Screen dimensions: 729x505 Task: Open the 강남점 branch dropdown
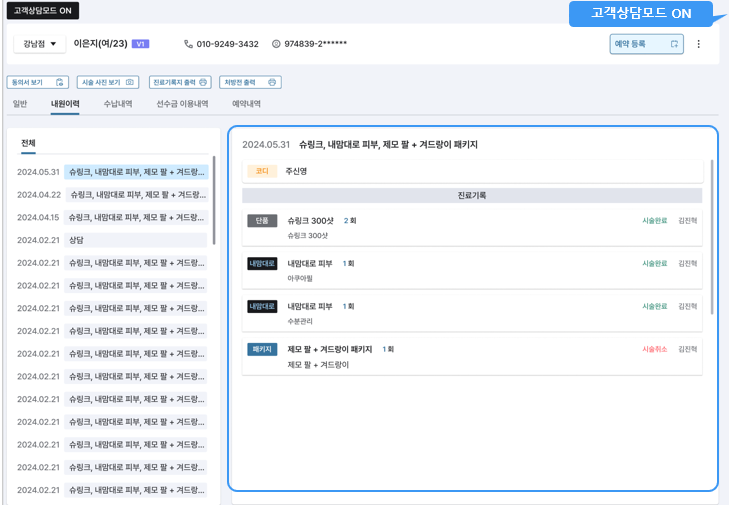[40, 44]
